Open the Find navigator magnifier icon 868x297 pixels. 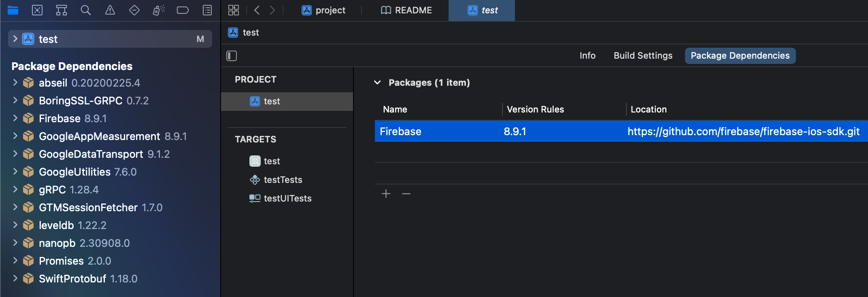click(x=86, y=10)
